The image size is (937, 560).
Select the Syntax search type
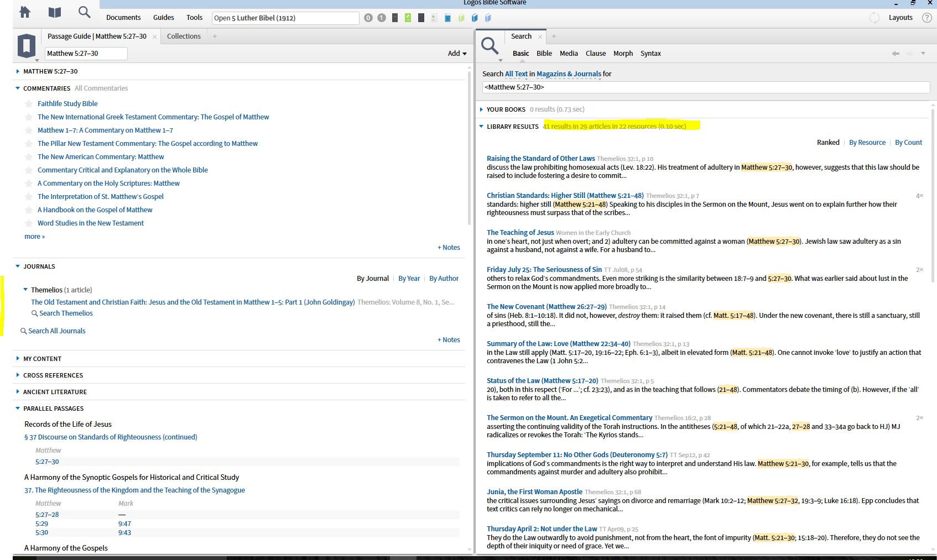coord(650,54)
